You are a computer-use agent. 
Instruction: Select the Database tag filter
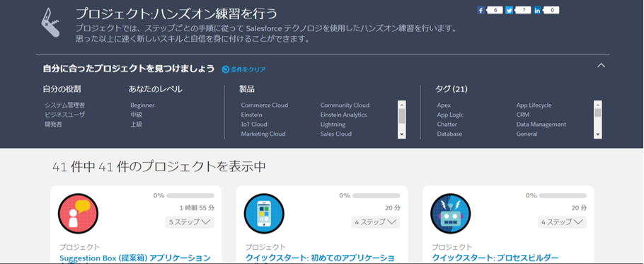pos(449,134)
